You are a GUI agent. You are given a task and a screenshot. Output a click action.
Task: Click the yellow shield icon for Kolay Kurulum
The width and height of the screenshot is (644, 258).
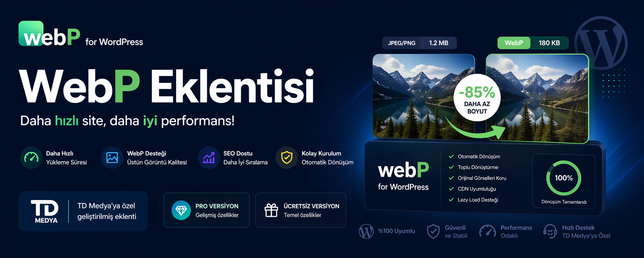(286, 158)
